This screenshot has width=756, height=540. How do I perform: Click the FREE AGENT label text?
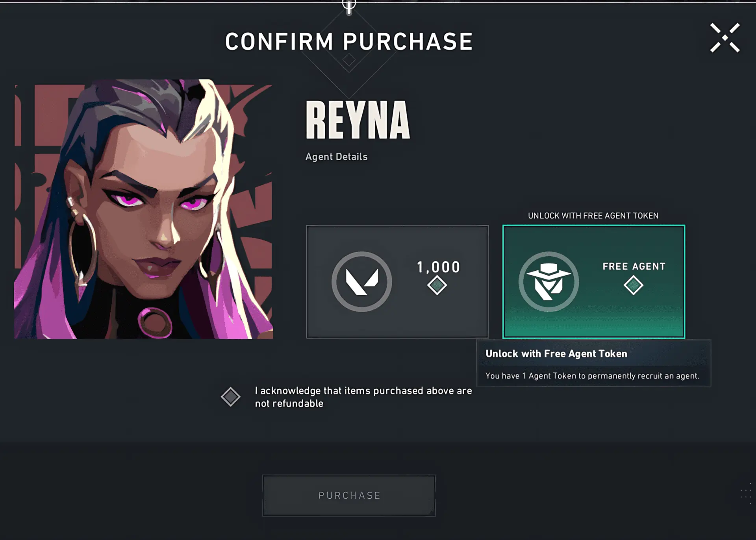point(634,266)
